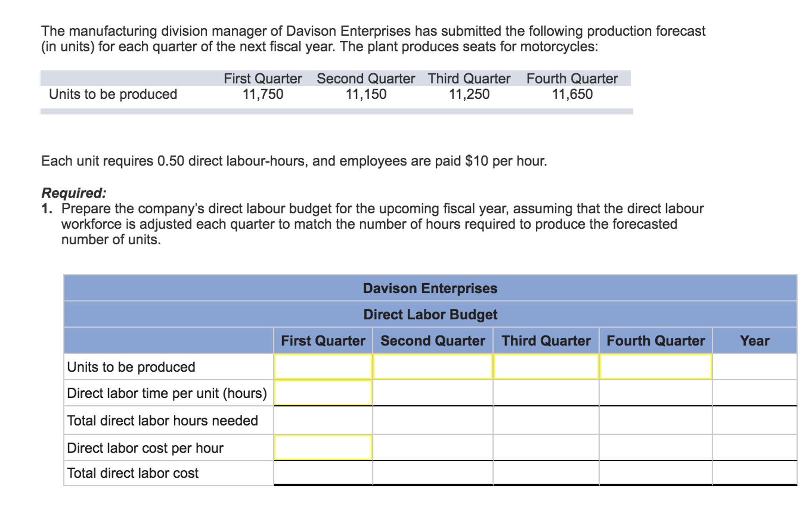The height and width of the screenshot is (516, 812).
Task: Click the Units to be produced First Quarter input cell
Action: [322, 367]
